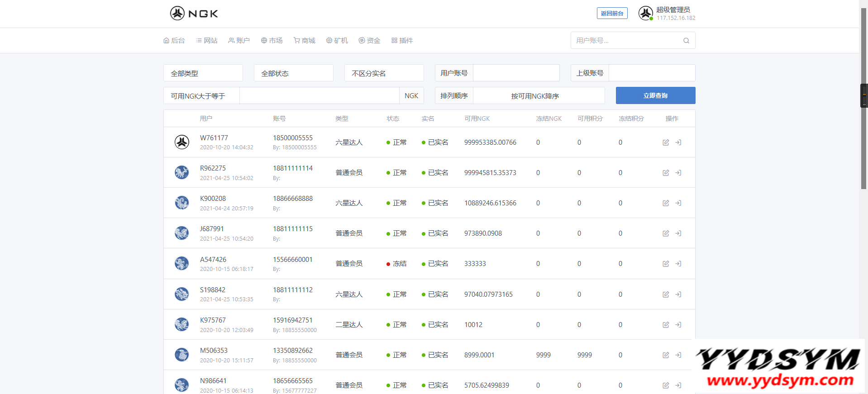
Task: Click the 返回前台 button
Action: coord(612,14)
